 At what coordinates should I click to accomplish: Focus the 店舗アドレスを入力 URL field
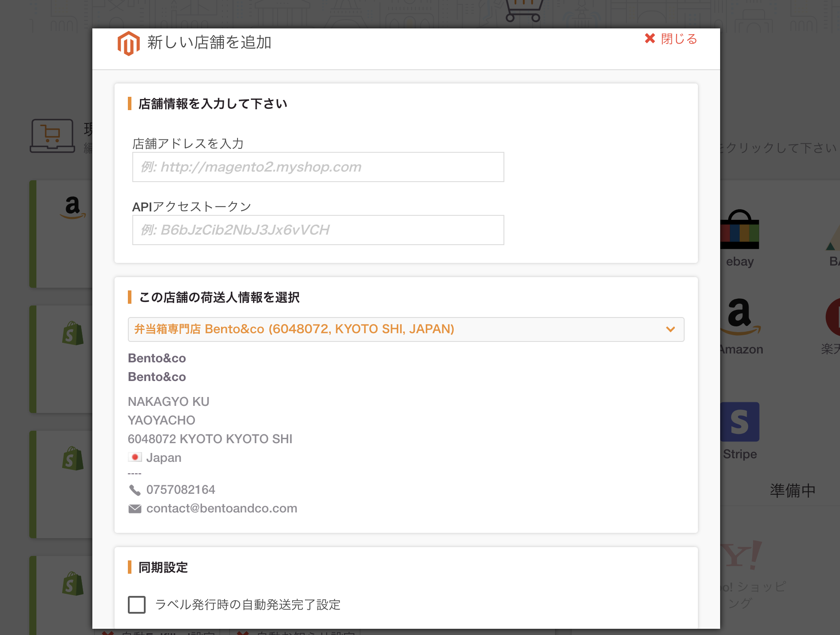coord(318,167)
